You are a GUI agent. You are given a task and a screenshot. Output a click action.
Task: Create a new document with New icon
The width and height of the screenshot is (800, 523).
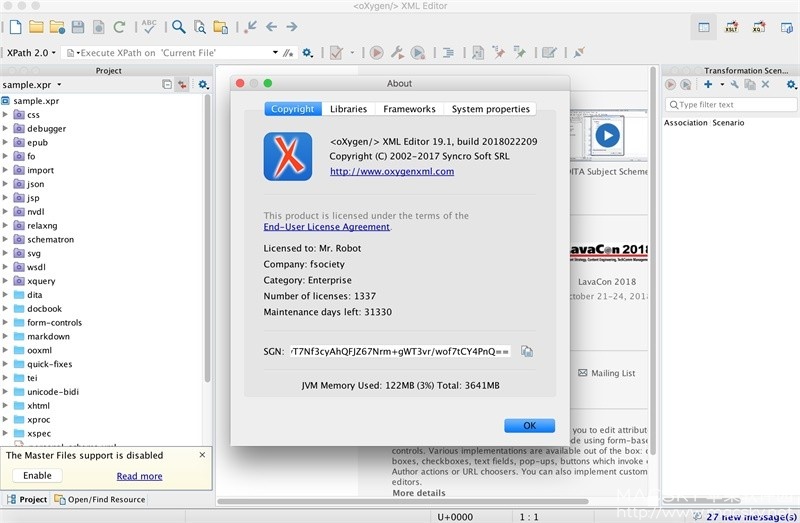(x=15, y=27)
